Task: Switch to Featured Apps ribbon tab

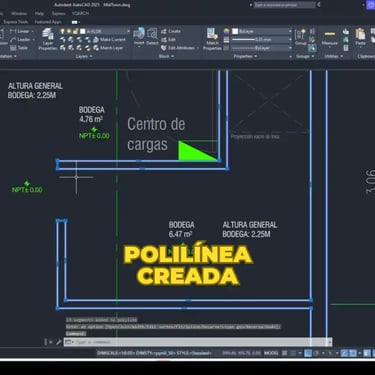Action: click(x=48, y=22)
